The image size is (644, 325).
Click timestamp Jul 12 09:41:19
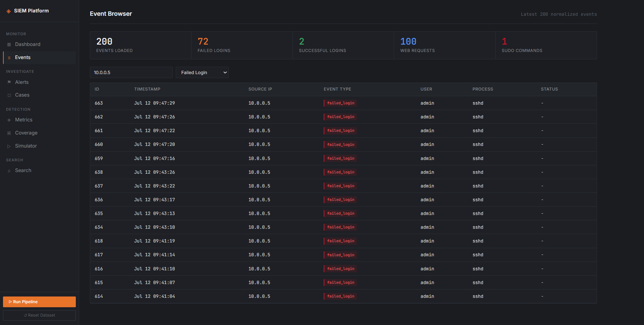tap(155, 241)
